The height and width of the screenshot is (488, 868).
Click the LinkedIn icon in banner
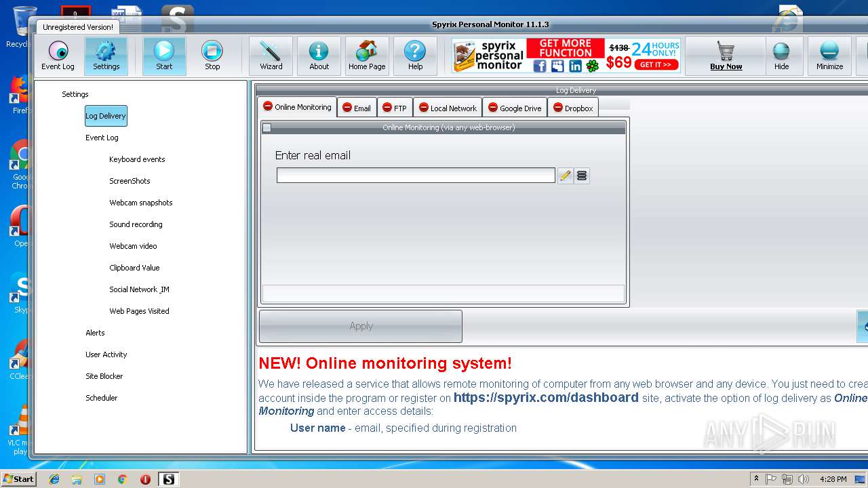[575, 66]
